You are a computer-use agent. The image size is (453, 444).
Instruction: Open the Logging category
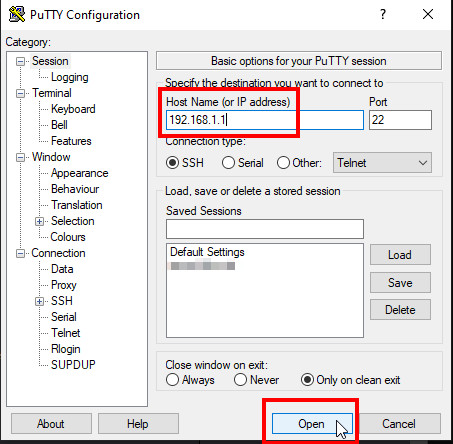point(70,77)
